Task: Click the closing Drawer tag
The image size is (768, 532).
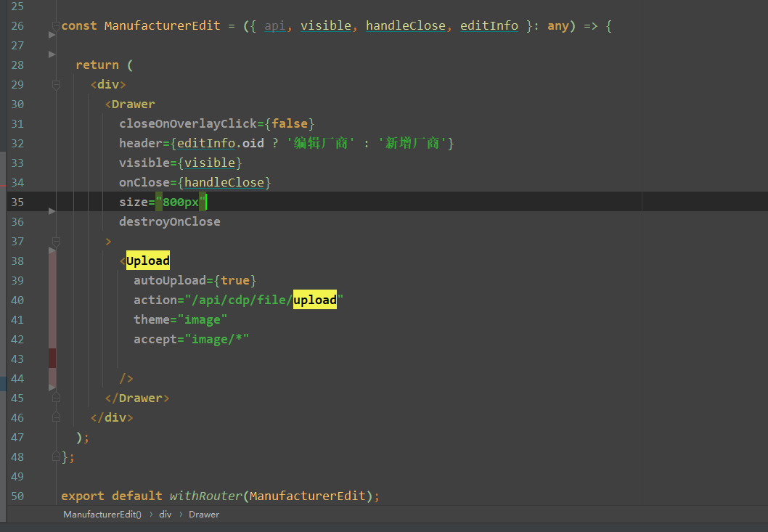Action: (x=137, y=398)
